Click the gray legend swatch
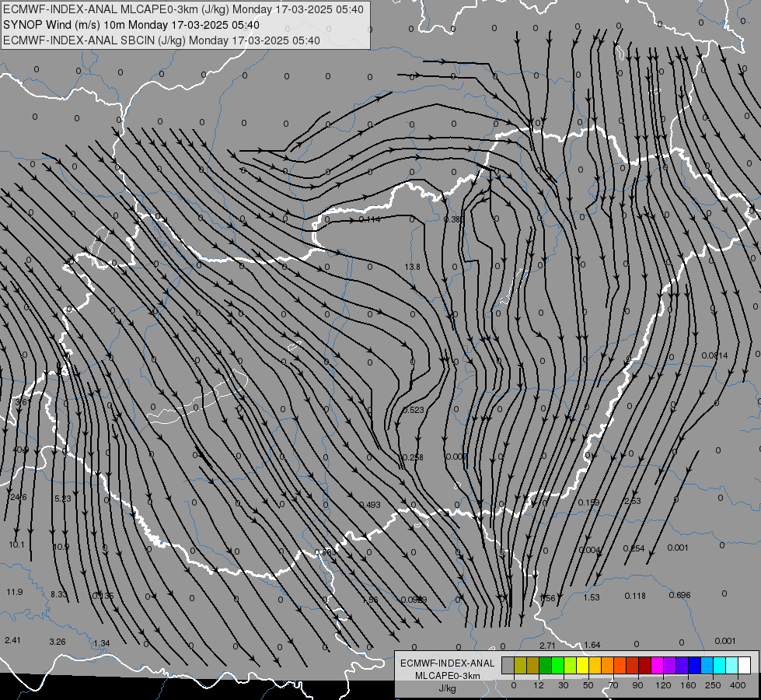The width and height of the screenshot is (761, 700). click(x=508, y=666)
